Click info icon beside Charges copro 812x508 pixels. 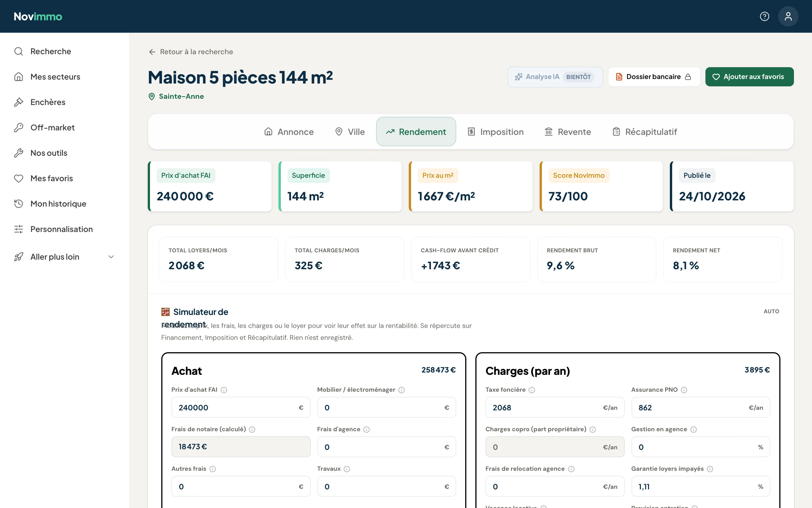(593, 429)
